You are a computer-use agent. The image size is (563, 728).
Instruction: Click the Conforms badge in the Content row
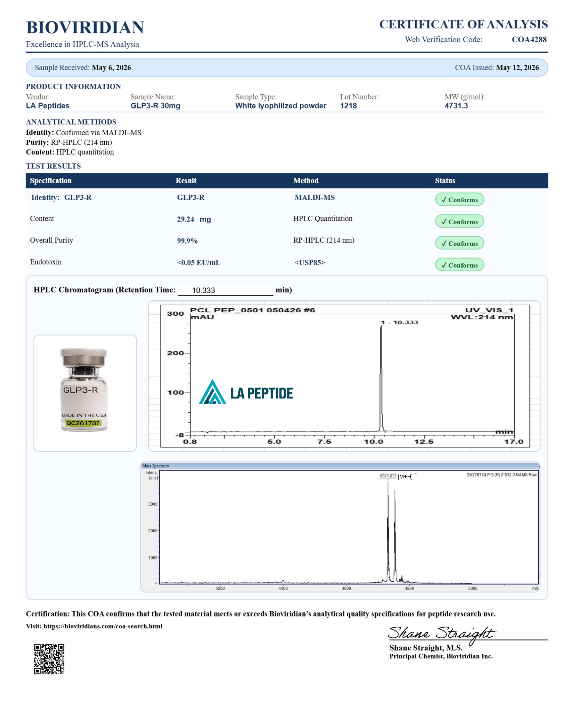[x=459, y=221]
